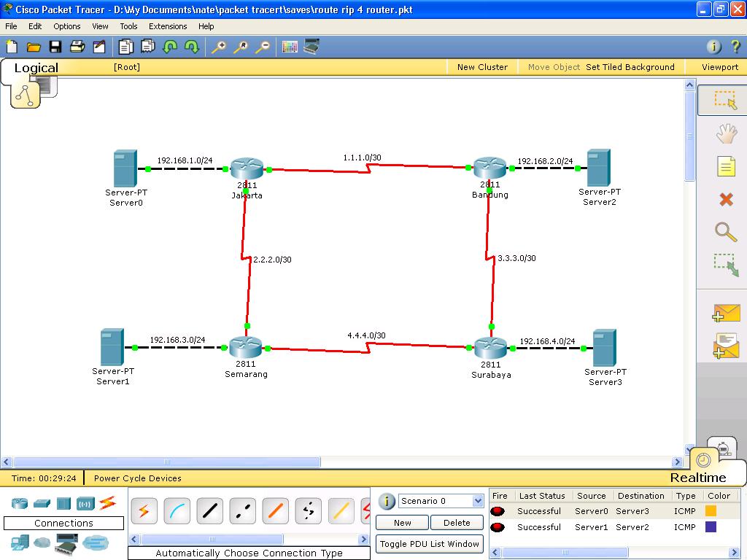This screenshot has width=747, height=560.
Task: Select the Wireless Devices category icon
Action: [86, 503]
